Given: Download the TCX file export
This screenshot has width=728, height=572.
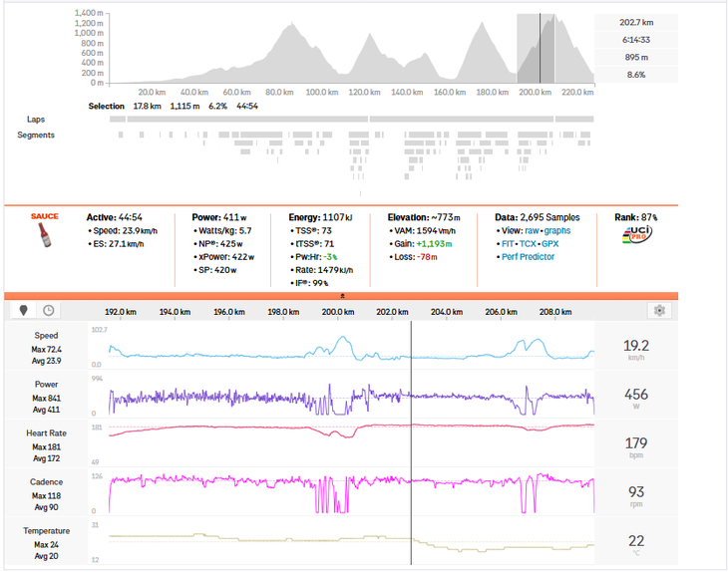Looking at the screenshot, I should pyautogui.click(x=528, y=243).
